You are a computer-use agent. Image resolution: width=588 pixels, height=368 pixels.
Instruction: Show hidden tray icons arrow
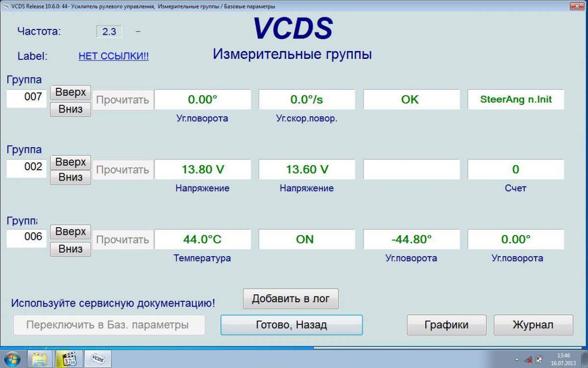[517, 360]
